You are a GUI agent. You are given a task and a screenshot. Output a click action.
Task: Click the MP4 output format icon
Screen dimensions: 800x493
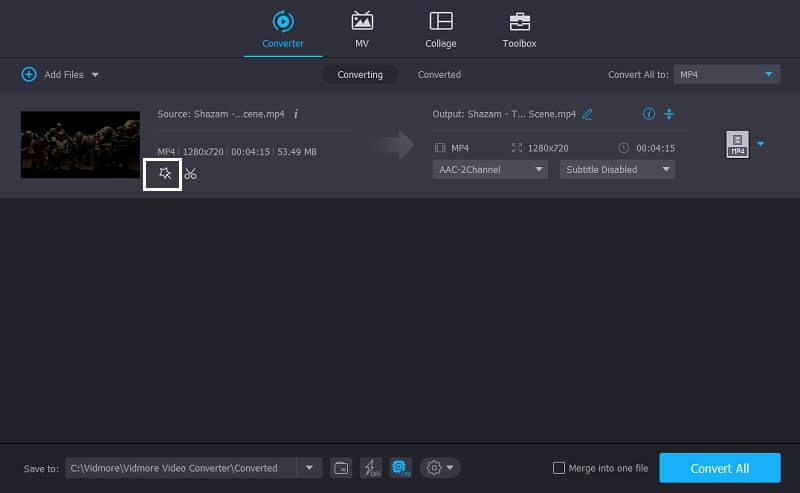(x=737, y=145)
